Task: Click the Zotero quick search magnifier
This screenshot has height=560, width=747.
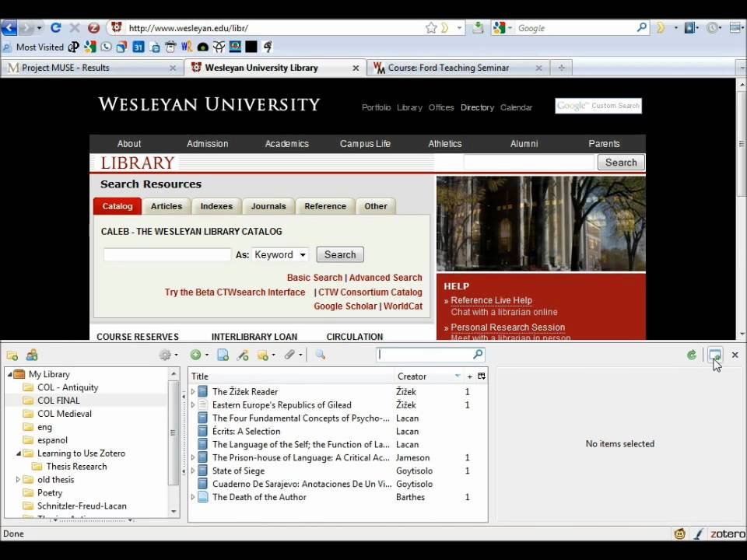Action: [x=478, y=354]
